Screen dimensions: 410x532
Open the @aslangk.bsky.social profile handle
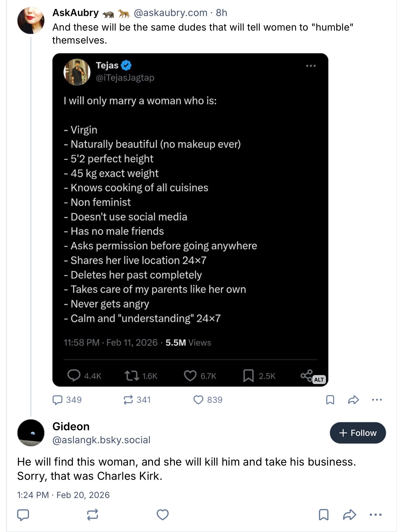pos(101,440)
